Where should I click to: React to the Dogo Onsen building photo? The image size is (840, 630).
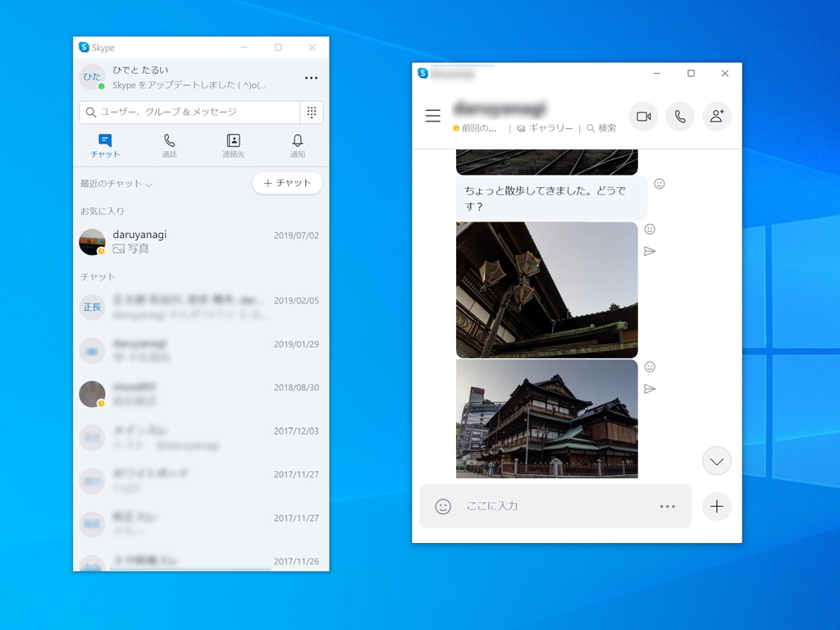(651, 367)
